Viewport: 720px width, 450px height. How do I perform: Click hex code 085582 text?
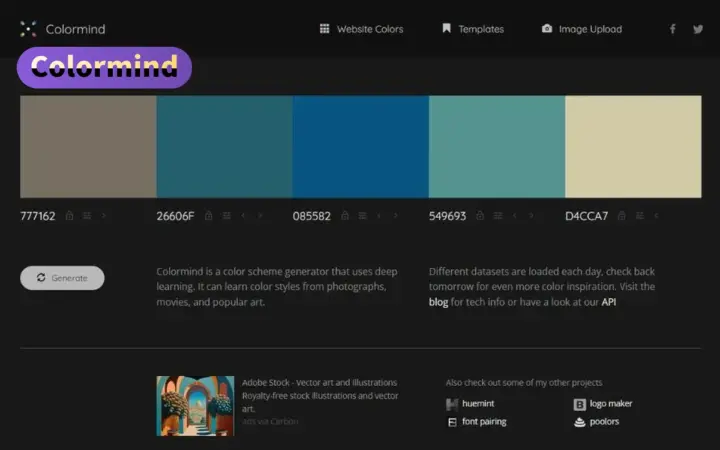coord(312,216)
